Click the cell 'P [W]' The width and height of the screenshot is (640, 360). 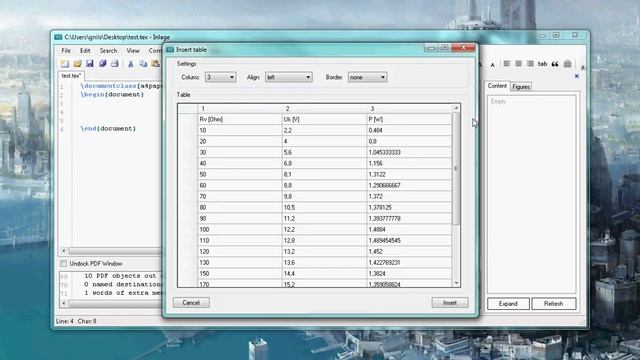pyautogui.click(x=409, y=119)
